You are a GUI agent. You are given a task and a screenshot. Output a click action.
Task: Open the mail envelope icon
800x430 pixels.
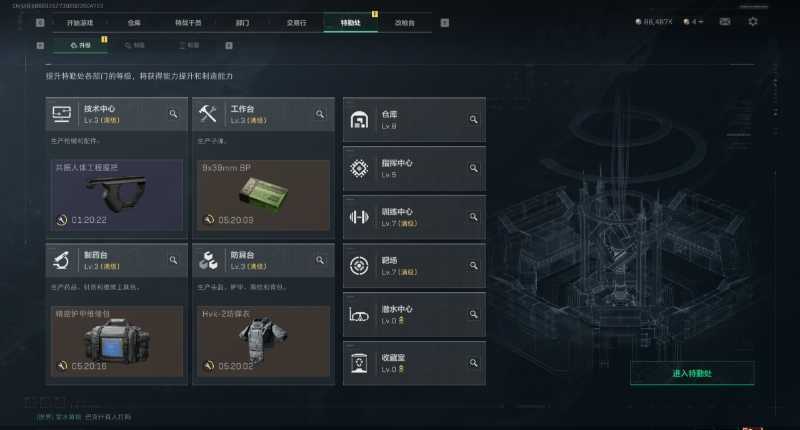724,21
